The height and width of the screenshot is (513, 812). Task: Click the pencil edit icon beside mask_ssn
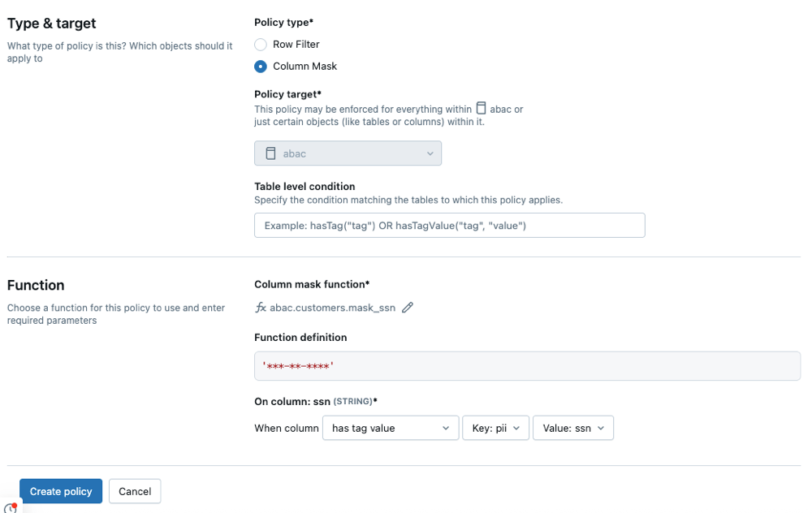[x=408, y=308]
